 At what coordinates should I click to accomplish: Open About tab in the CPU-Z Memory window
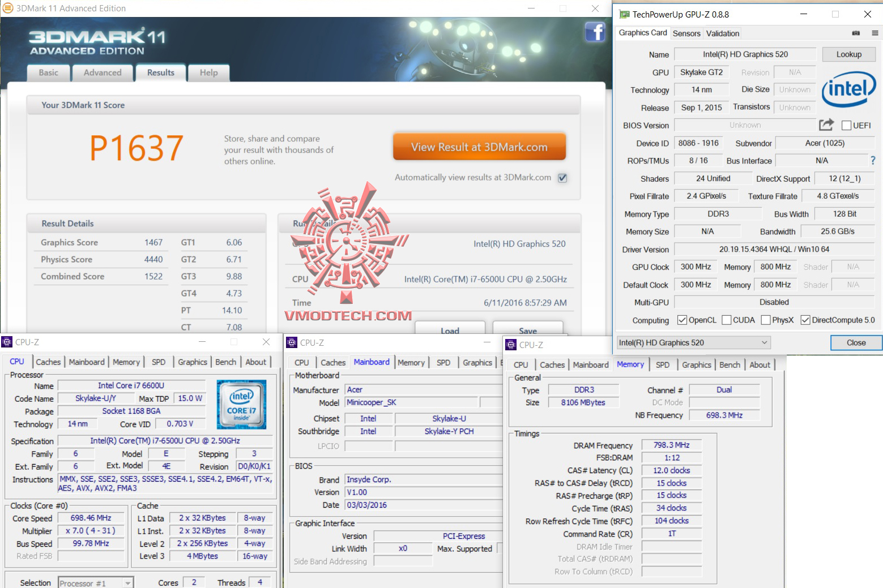point(760,365)
